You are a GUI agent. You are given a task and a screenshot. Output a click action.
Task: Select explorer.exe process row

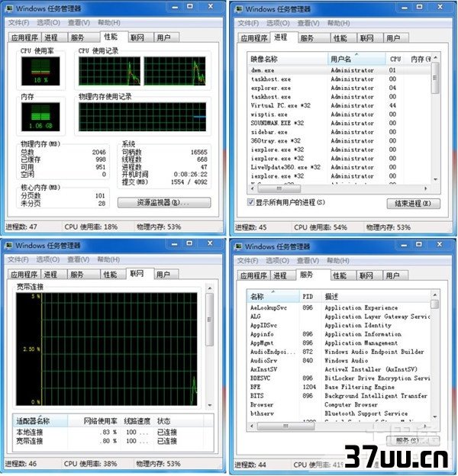(340, 88)
